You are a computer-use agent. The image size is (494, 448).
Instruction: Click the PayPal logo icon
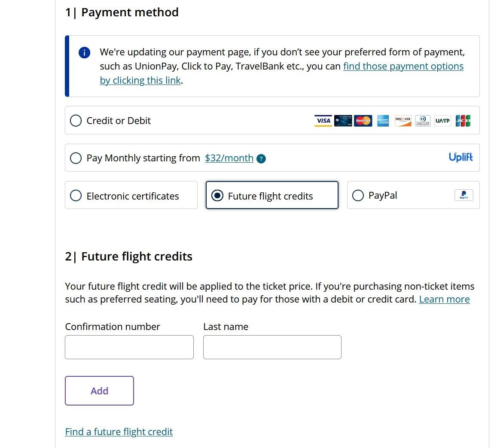coord(464,195)
